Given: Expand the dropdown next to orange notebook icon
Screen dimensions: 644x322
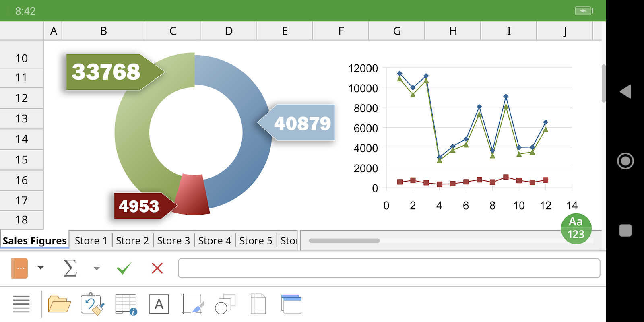Looking at the screenshot, I should pos(41,268).
